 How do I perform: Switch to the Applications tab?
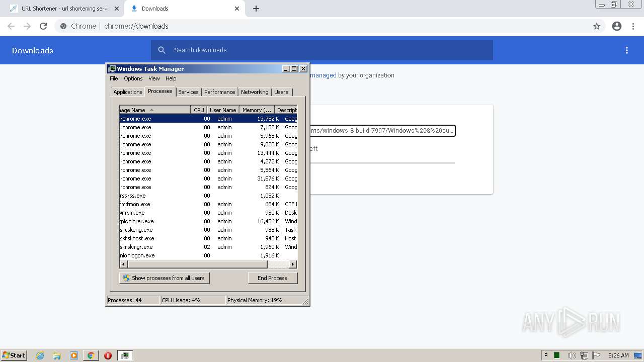pos(127,92)
